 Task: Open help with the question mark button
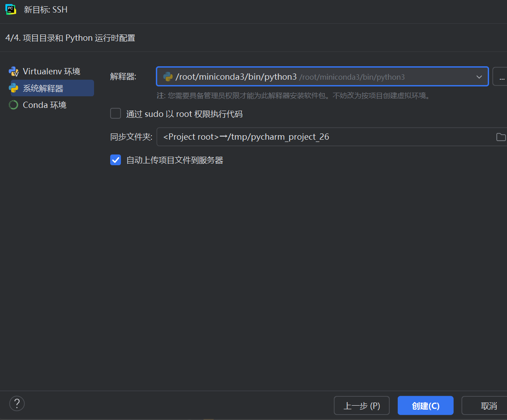[17, 403]
